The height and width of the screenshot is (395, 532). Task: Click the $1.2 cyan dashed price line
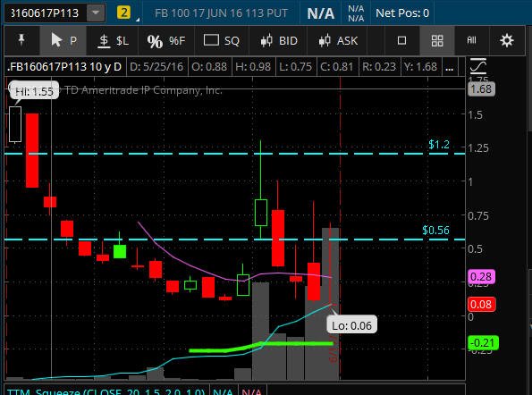(x=234, y=154)
